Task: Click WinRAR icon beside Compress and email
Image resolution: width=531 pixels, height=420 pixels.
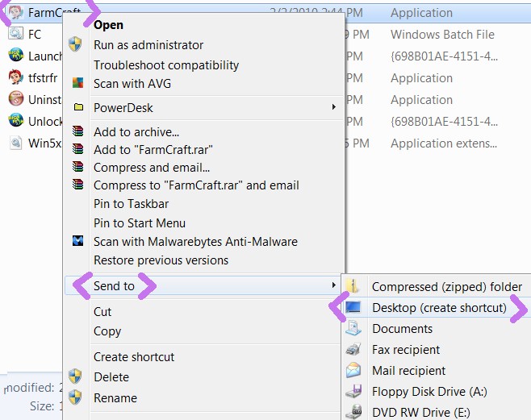Action: point(78,166)
